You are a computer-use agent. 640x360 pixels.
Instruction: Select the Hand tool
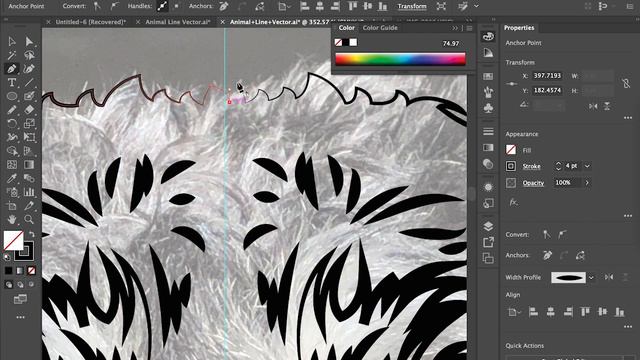coord(12,219)
